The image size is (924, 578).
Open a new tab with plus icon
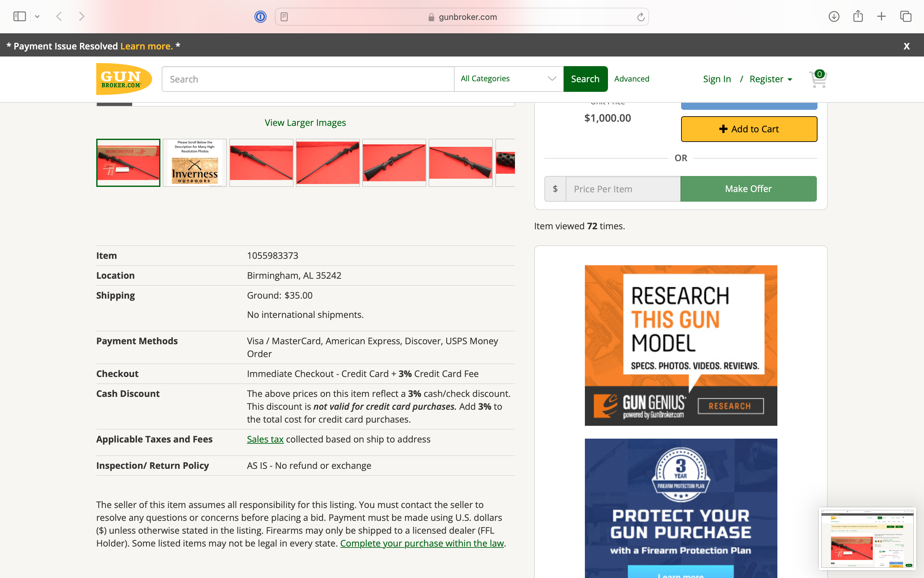click(x=881, y=16)
